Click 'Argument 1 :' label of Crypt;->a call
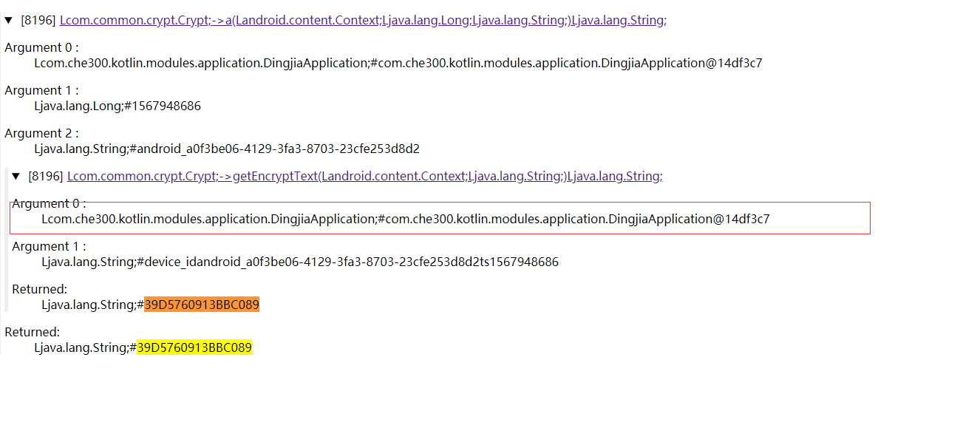The image size is (980, 445). 41,91
